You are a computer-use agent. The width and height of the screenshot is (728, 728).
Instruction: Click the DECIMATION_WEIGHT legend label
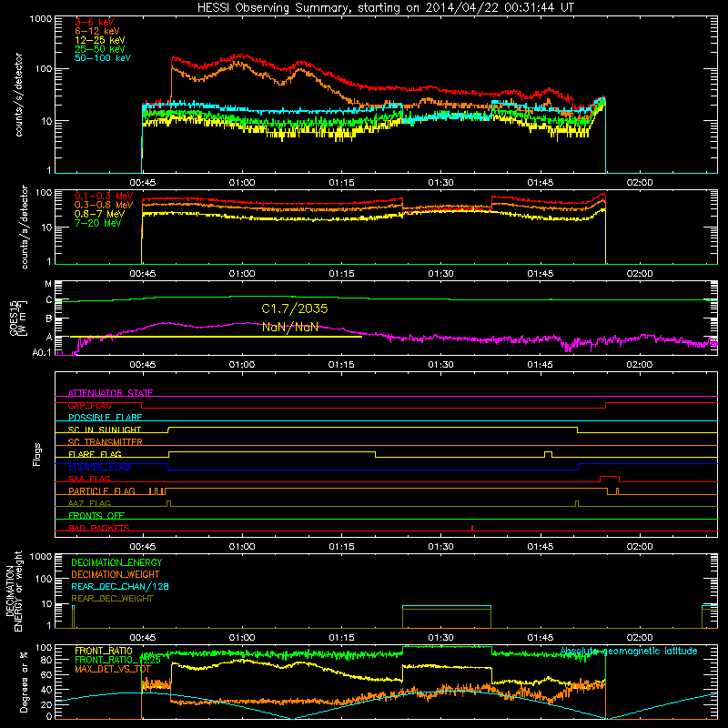(116, 574)
